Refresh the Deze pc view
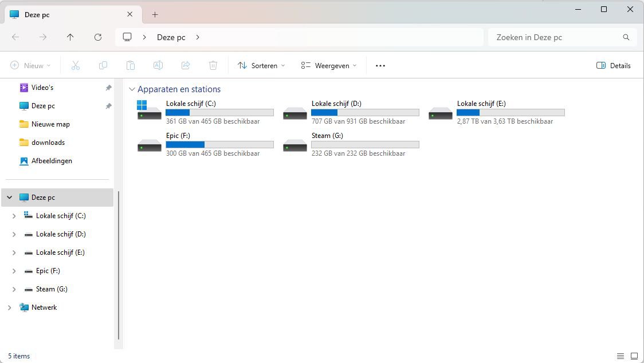The height and width of the screenshot is (363, 644). pos(98,37)
